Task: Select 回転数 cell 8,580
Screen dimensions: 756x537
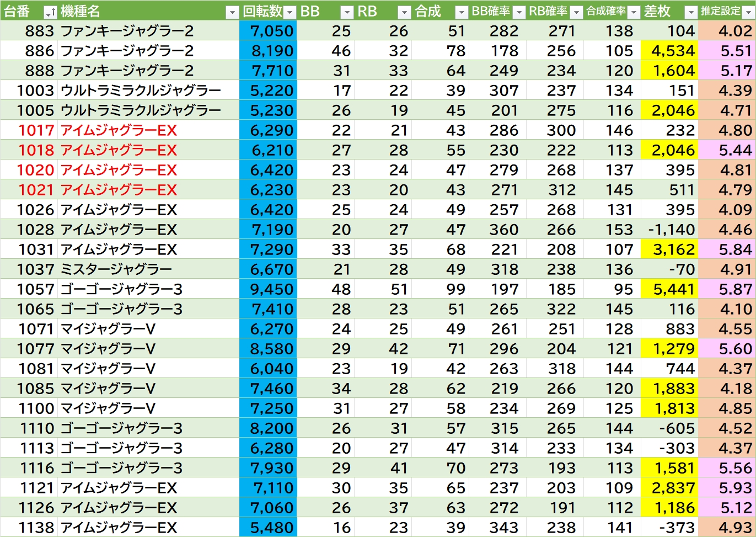Action: (x=268, y=349)
